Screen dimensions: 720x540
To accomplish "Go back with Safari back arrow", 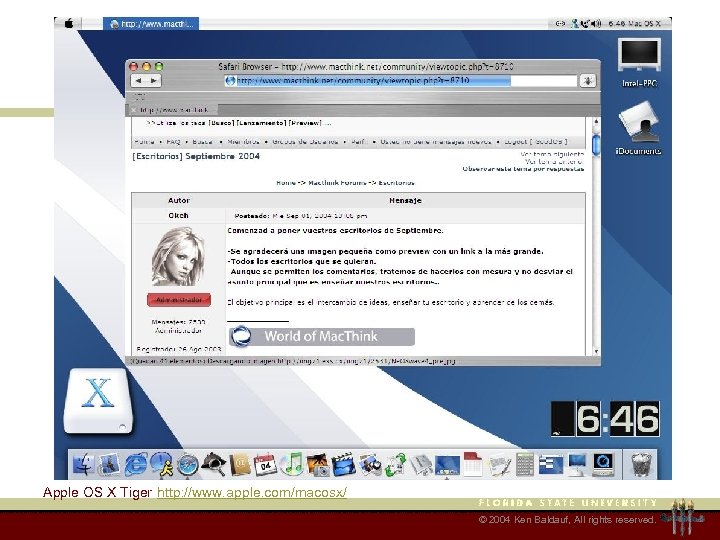I will tap(139, 81).
